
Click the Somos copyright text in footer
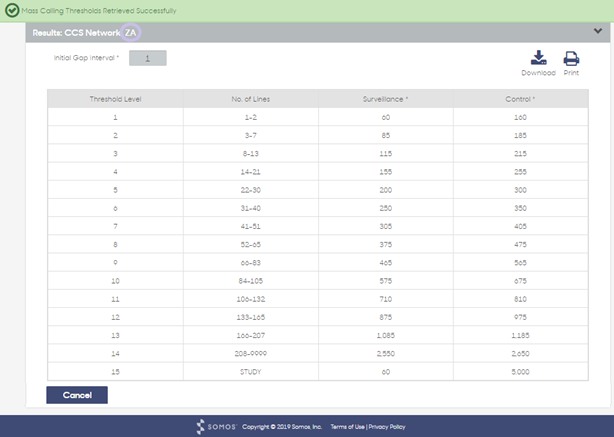[x=282, y=427]
